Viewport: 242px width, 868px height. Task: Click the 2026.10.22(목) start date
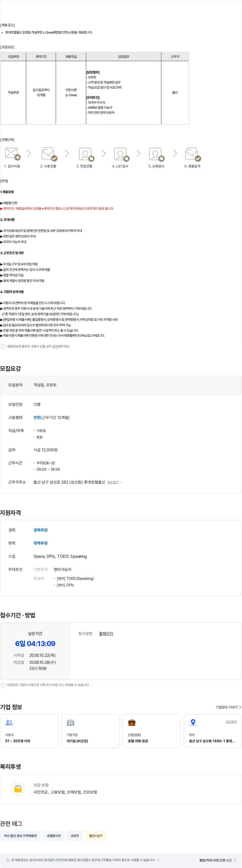tap(42, 655)
